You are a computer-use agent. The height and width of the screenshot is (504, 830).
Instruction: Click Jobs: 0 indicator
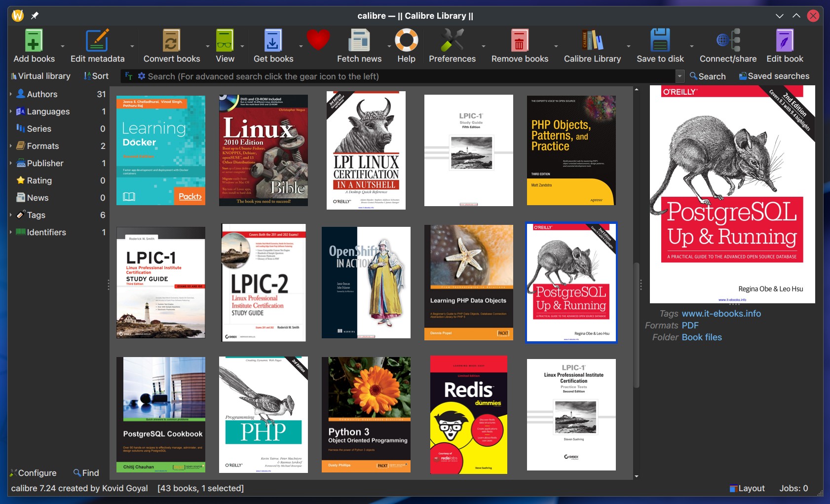click(x=793, y=488)
